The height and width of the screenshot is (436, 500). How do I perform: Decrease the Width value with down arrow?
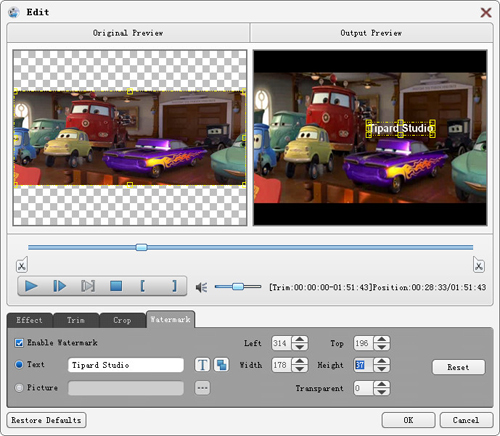pos(300,369)
